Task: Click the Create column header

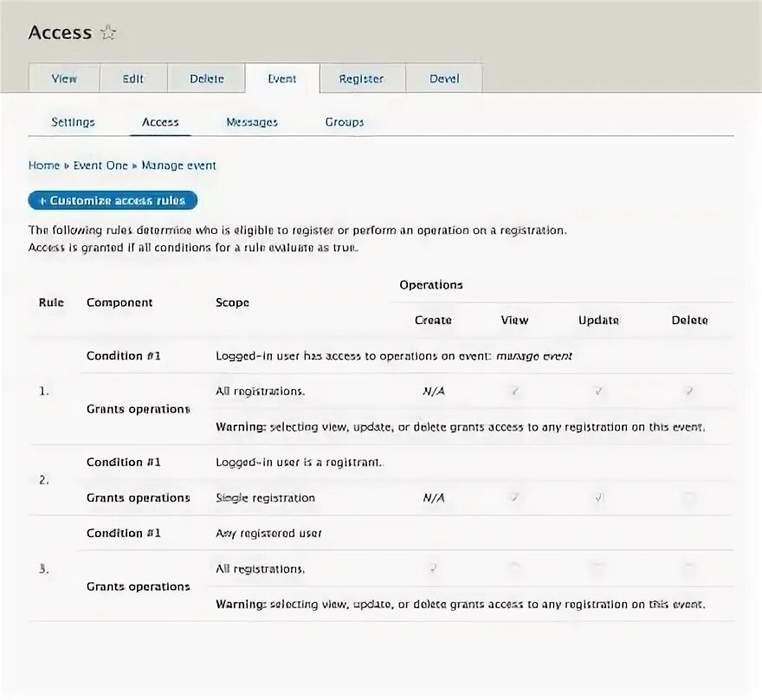Action: pos(433,320)
